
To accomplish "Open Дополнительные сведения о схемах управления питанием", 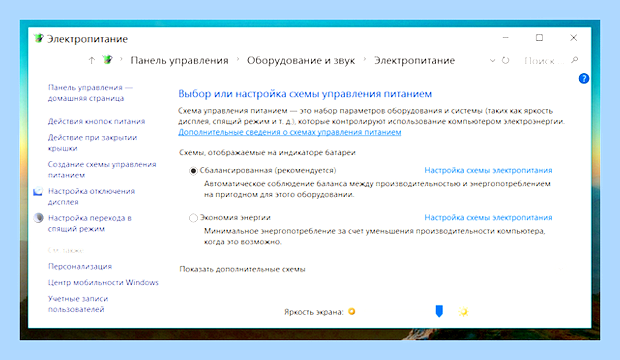I will coord(289,132).
